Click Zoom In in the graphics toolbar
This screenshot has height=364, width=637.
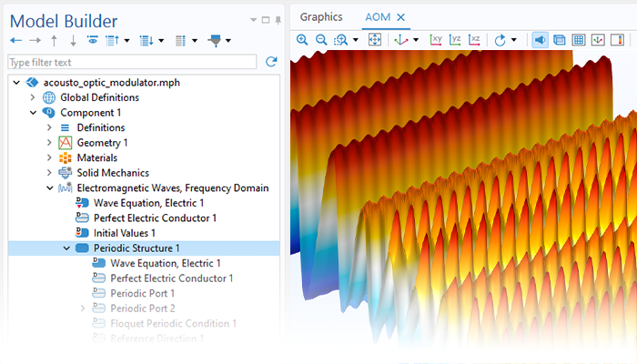click(x=302, y=40)
